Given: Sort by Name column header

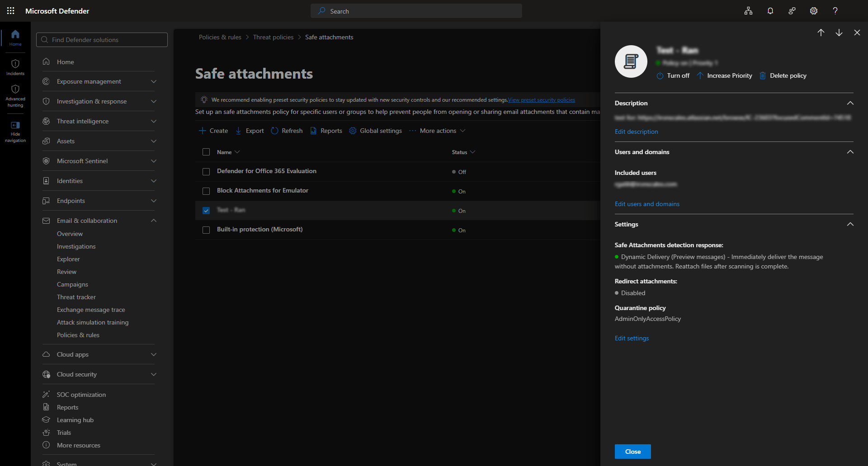Looking at the screenshot, I should pos(228,152).
